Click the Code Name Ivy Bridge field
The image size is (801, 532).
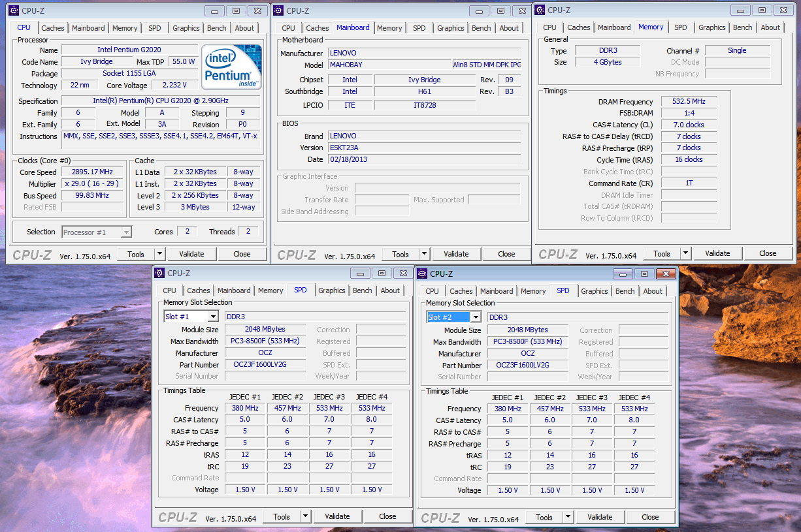pyautogui.click(x=97, y=62)
